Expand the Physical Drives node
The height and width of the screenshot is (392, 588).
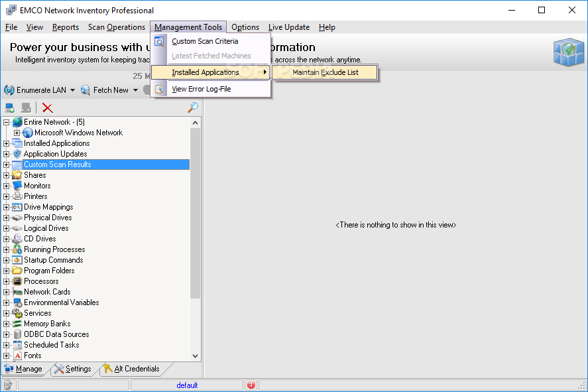click(x=7, y=218)
